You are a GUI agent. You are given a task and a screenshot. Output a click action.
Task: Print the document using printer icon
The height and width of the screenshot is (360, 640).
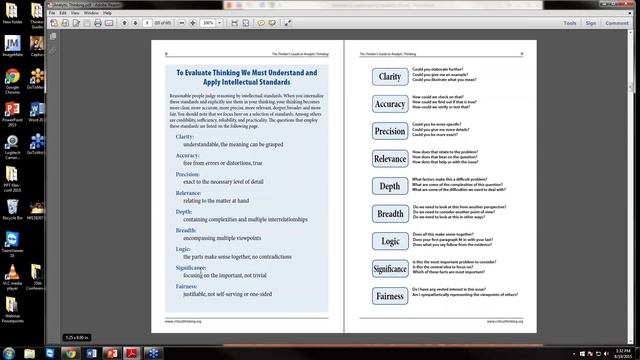[98, 23]
